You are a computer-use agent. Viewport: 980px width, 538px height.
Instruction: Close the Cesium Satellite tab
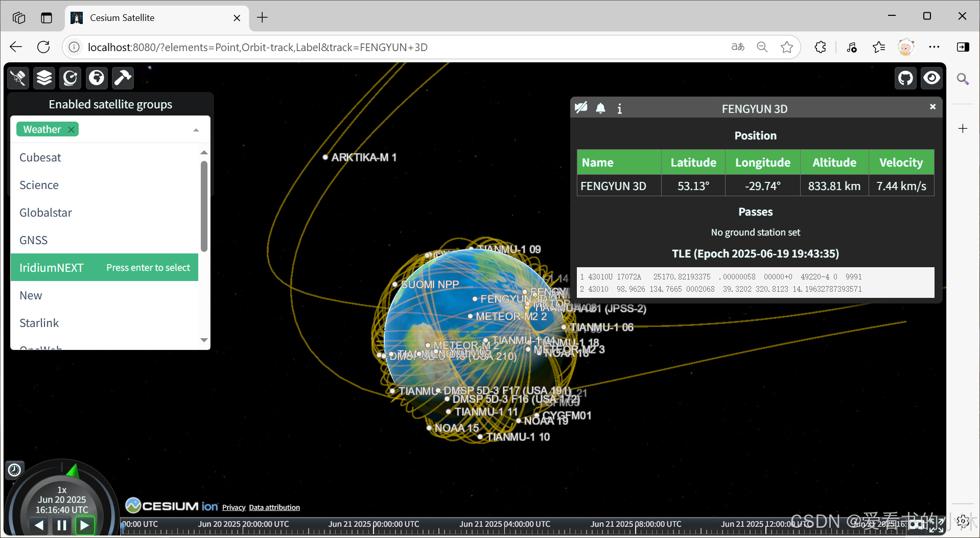(237, 18)
